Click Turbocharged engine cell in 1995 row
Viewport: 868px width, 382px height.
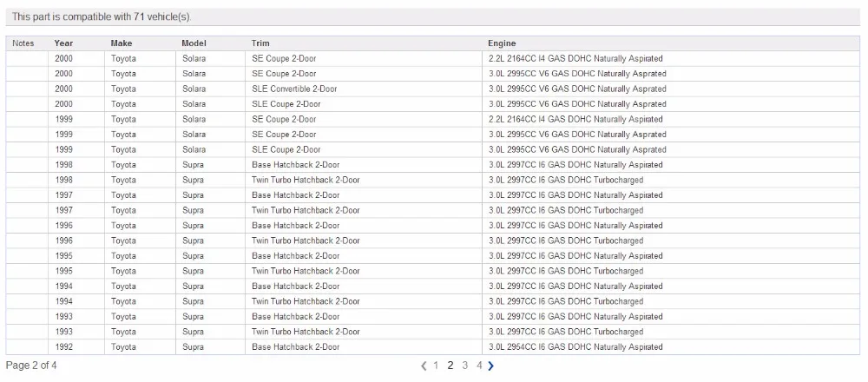click(x=670, y=271)
